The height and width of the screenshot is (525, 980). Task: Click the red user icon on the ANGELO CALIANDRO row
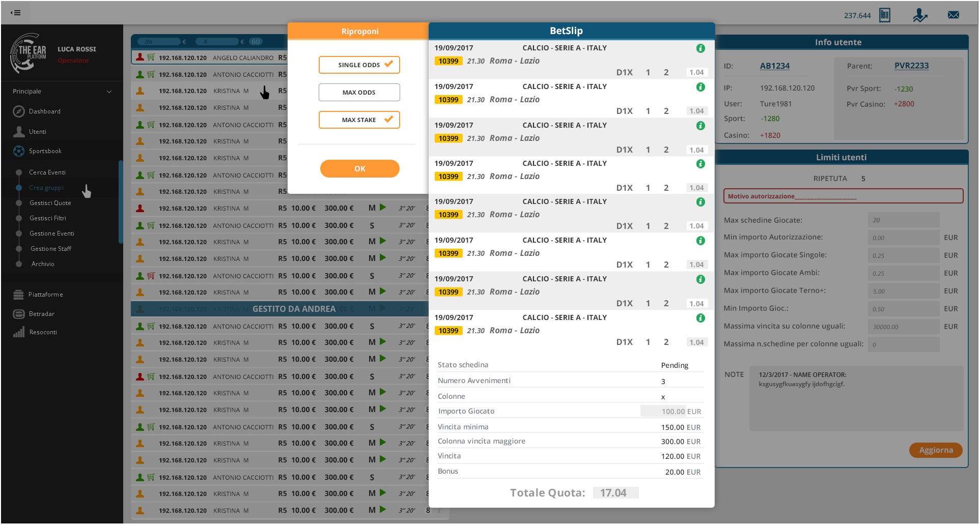tap(140, 57)
